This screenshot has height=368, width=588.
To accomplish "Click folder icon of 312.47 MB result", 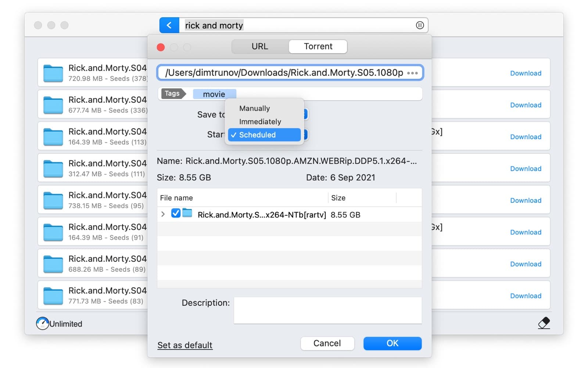I will (x=53, y=168).
